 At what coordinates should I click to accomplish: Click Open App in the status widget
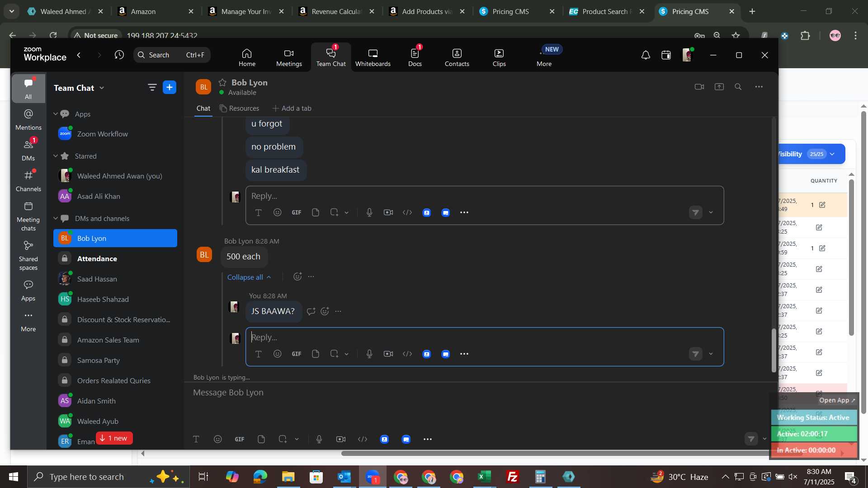[x=837, y=400]
